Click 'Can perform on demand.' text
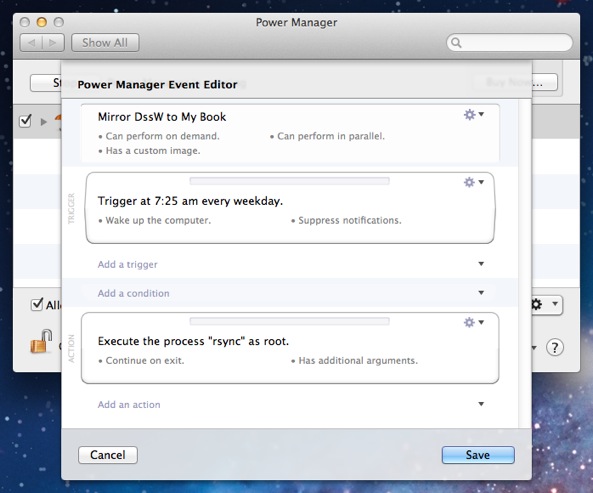593x493 pixels. tap(163, 136)
